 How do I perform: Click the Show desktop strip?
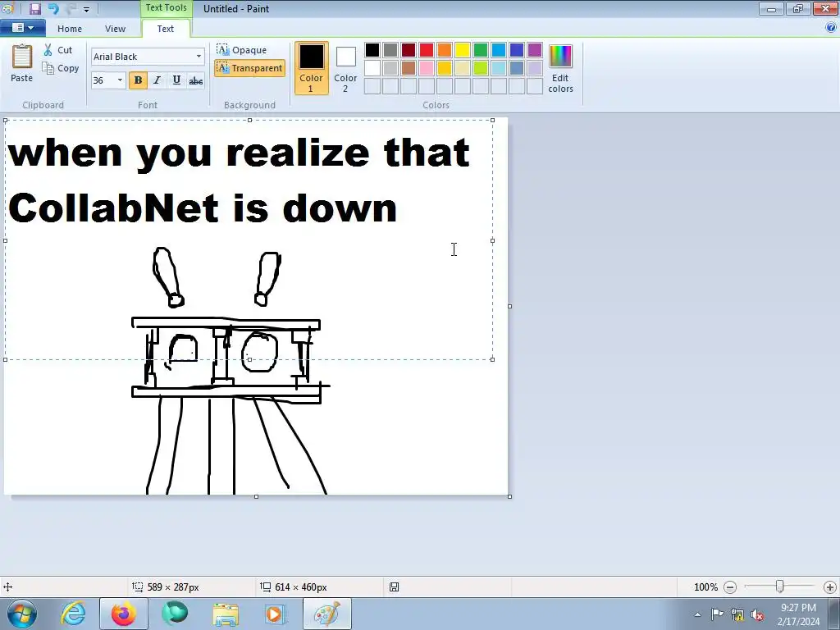tap(834, 614)
